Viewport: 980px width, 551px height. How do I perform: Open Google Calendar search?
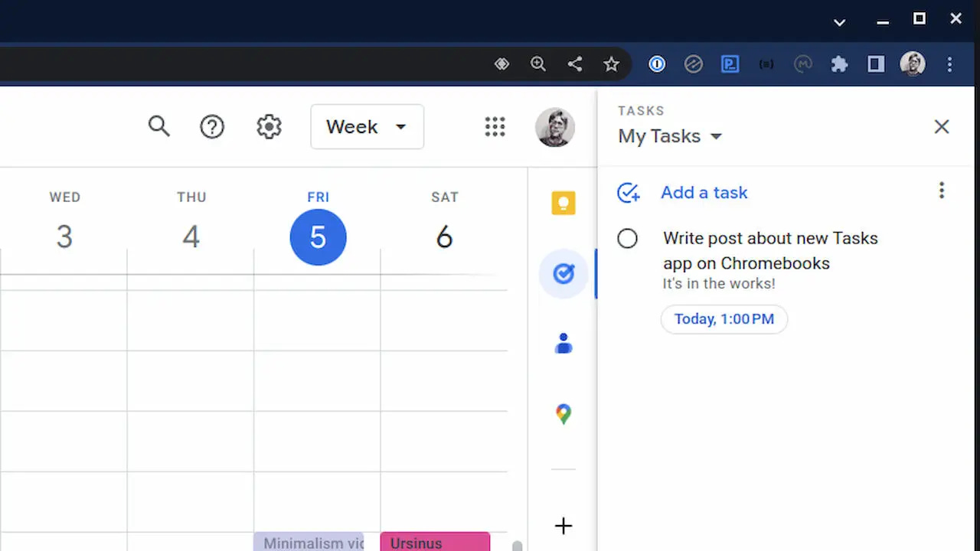pyautogui.click(x=158, y=126)
